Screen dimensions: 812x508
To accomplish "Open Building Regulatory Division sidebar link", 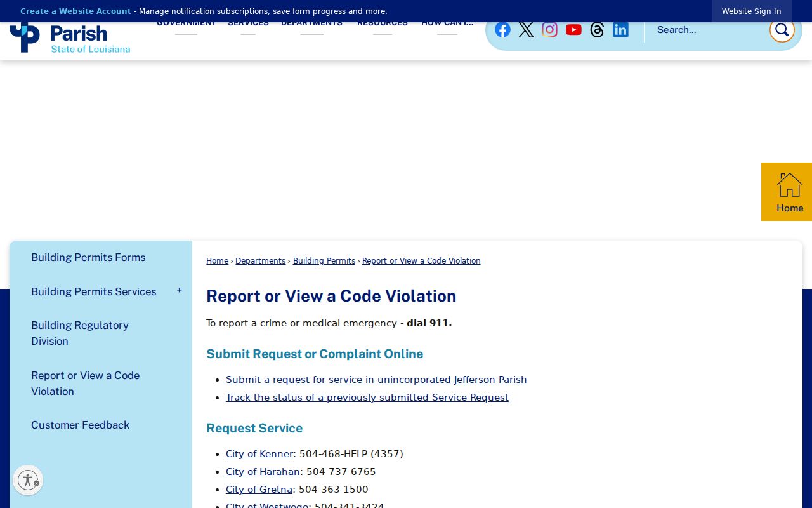I will tap(80, 333).
